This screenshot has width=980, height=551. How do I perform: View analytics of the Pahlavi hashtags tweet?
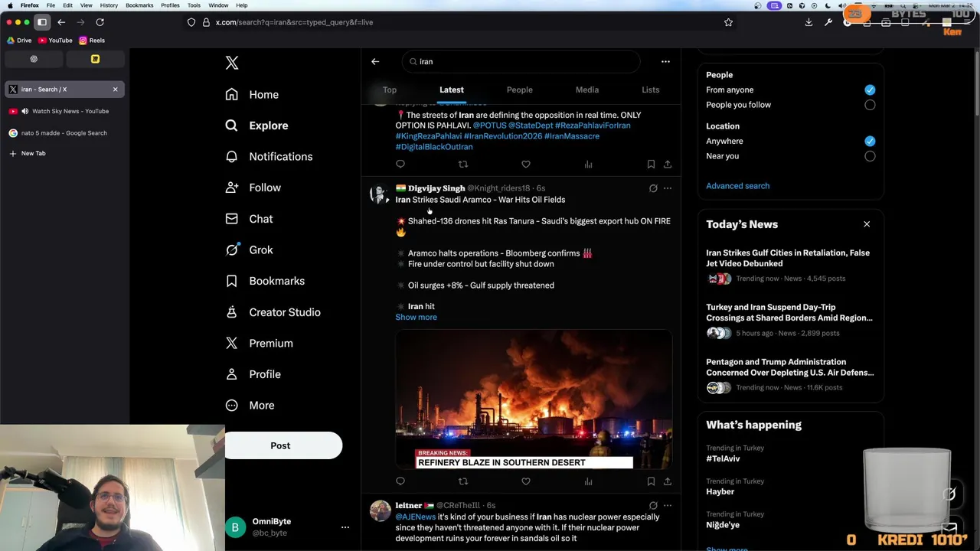pyautogui.click(x=588, y=164)
